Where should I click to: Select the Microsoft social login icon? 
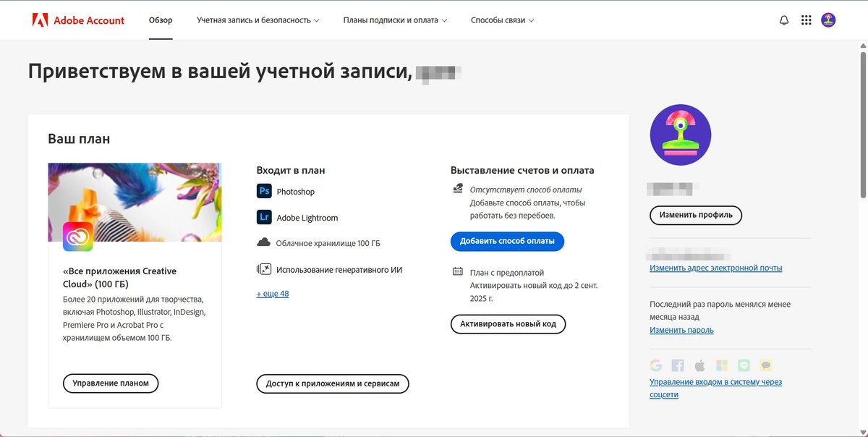point(721,365)
